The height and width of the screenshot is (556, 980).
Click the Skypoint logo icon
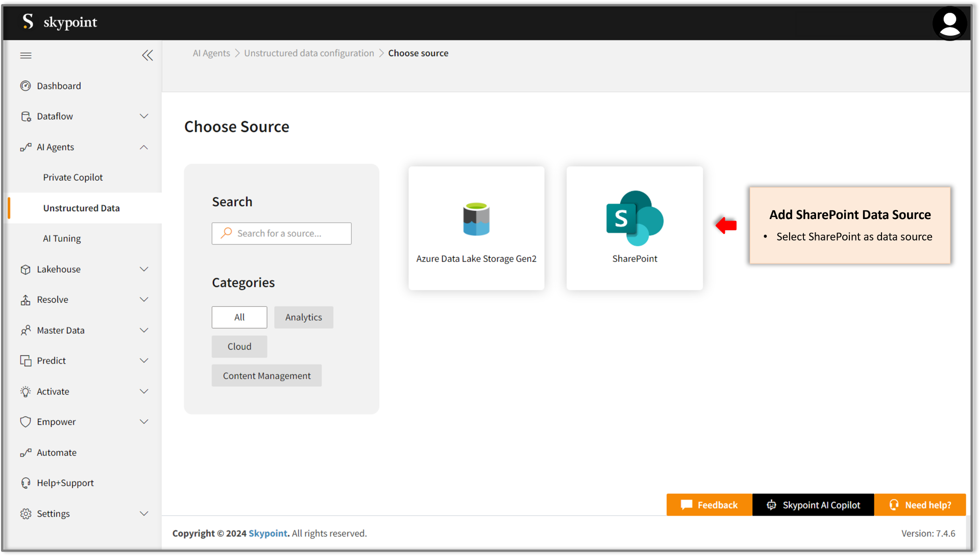coord(28,22)
